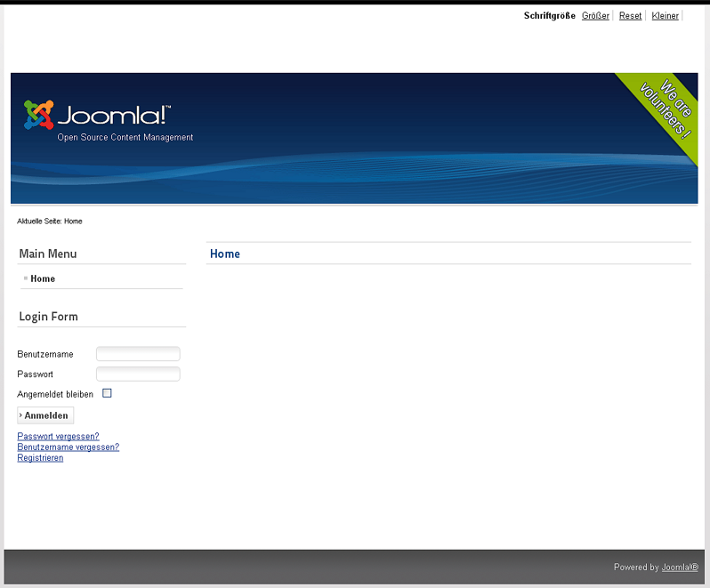Decrease font size with Kleiner link
The height and width of the screenshot is (588, 710).
click(x=665, y=16)
